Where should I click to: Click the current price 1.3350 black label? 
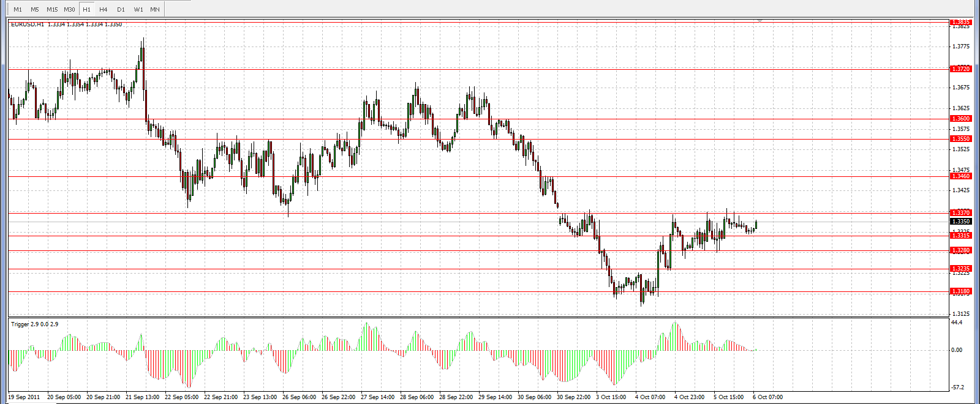960,222
